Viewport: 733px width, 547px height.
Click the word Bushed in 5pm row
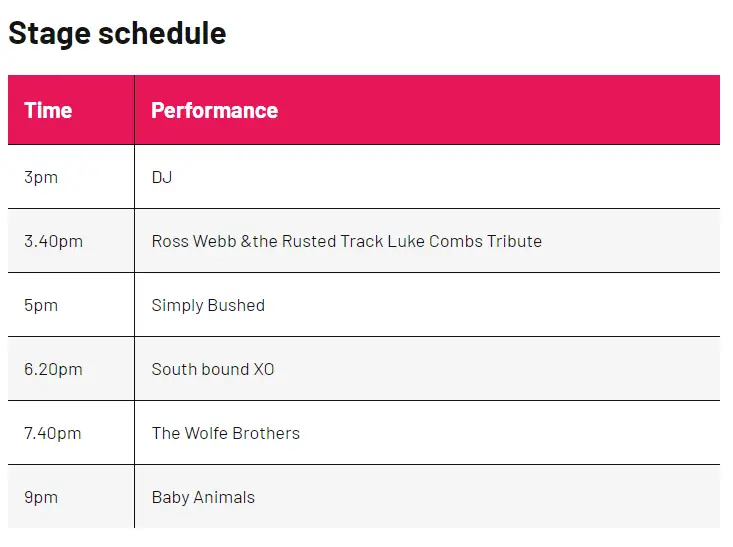click(x=236, y=305)
